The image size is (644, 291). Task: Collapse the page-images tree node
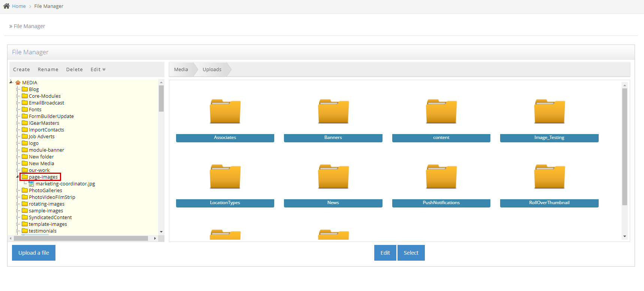[18, 177]
